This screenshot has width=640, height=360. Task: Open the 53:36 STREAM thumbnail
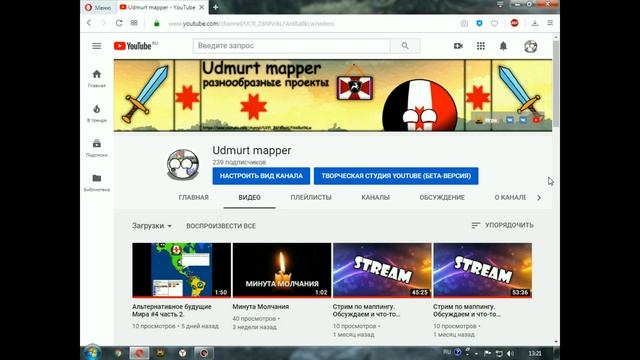tap(482, 270)
